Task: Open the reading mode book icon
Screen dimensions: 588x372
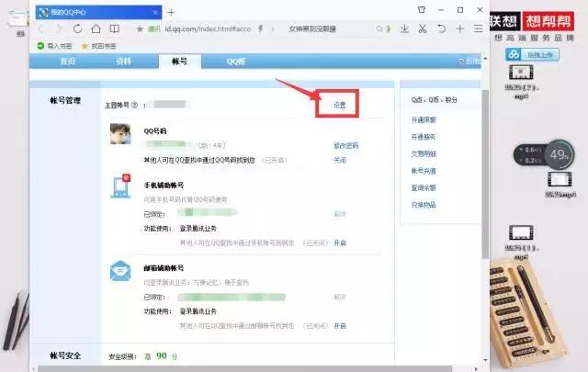Action: (115, 28)
